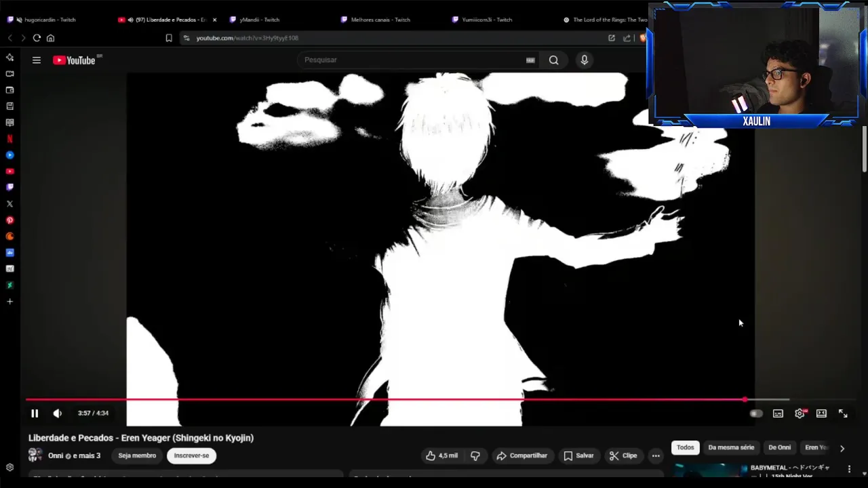Open Twitch from browser sidebar
This screenshot has height=488, width=868.
[x=9, y=187]
